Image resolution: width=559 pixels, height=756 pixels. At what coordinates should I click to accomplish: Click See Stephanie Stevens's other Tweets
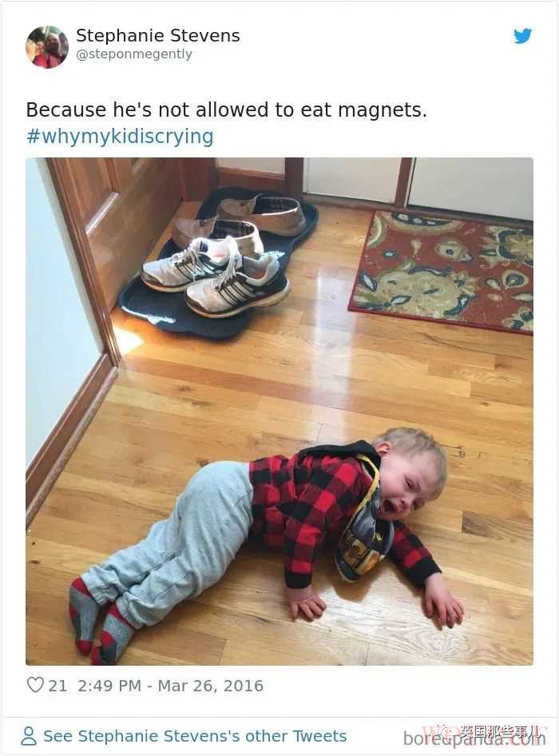195,736
